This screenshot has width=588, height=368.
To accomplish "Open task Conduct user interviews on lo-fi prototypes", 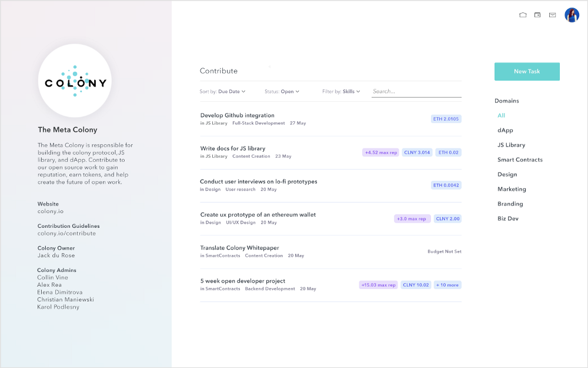I will [x=258, y=181].
